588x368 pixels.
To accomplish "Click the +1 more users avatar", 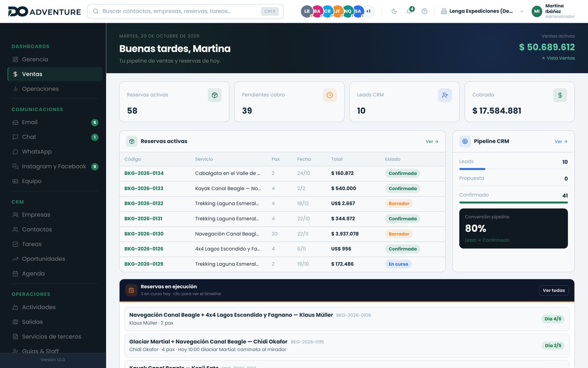I will coord(368,11).
